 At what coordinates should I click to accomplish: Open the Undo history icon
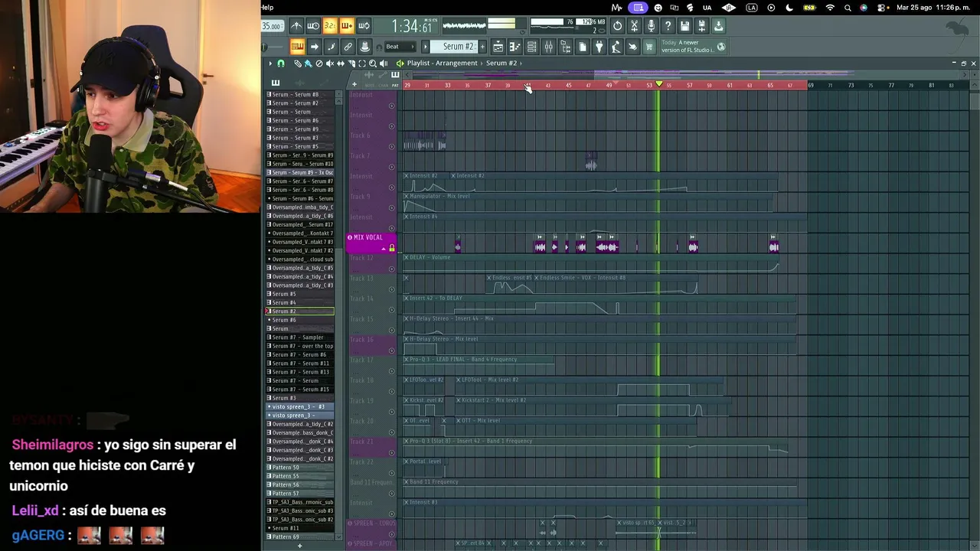pyautogui.click(x=618, y=26)
